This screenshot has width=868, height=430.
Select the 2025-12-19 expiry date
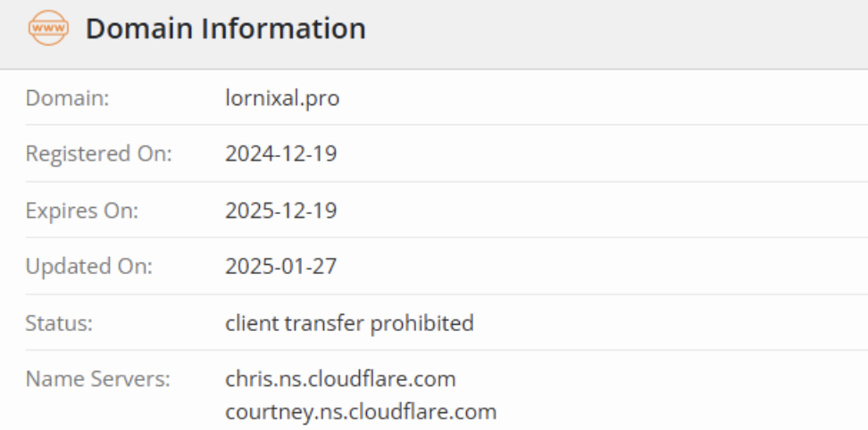[281, 211]
